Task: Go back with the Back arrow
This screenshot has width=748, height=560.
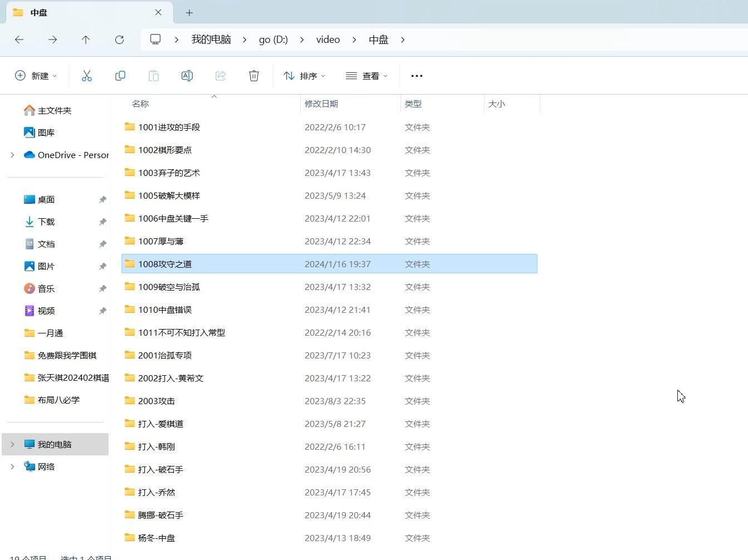Action: pos(19,40)
